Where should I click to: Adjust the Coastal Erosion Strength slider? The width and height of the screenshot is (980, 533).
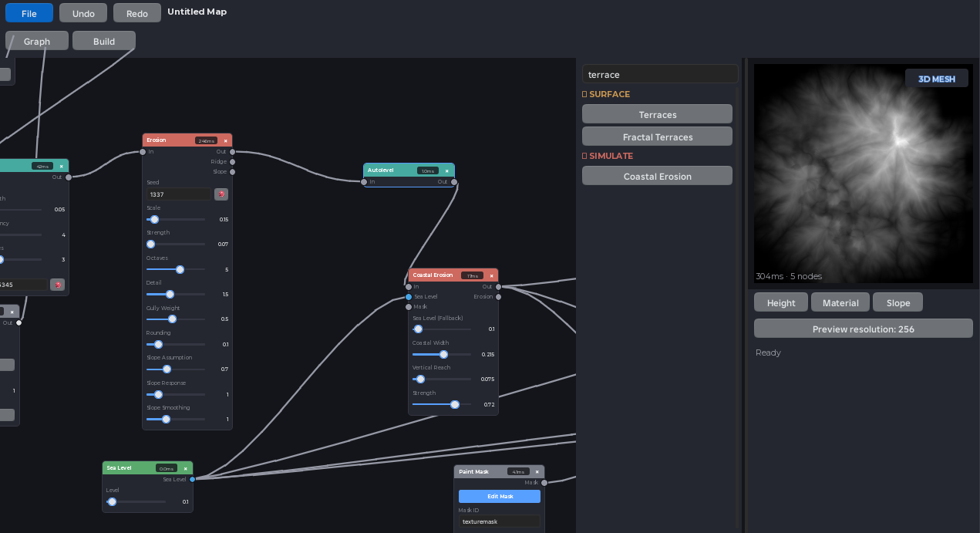tap(442, 404)
